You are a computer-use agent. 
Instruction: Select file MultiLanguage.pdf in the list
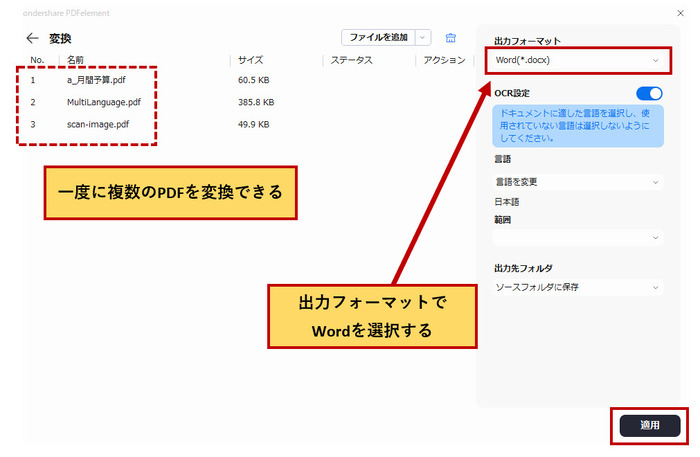(x=104, y=102)
